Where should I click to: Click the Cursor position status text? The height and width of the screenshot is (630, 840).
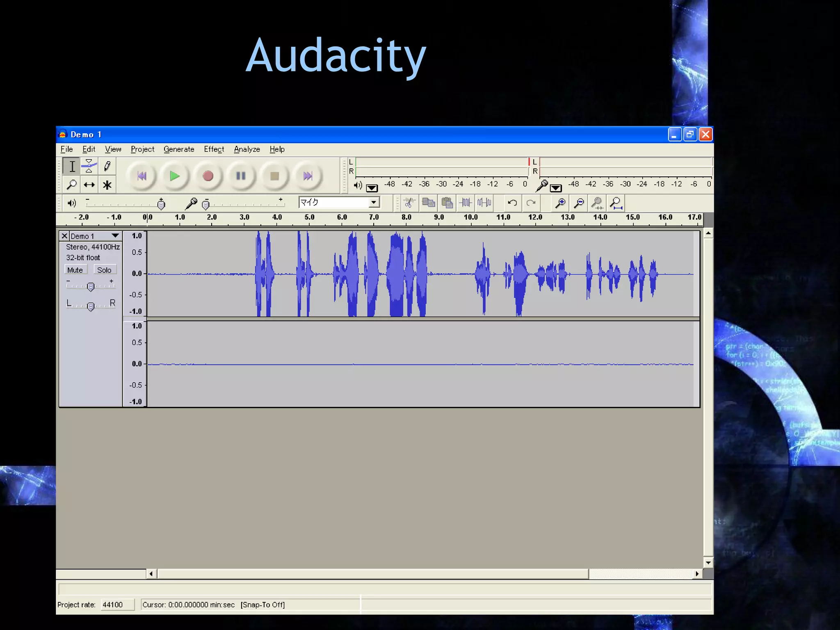click(x=188, y=605)
